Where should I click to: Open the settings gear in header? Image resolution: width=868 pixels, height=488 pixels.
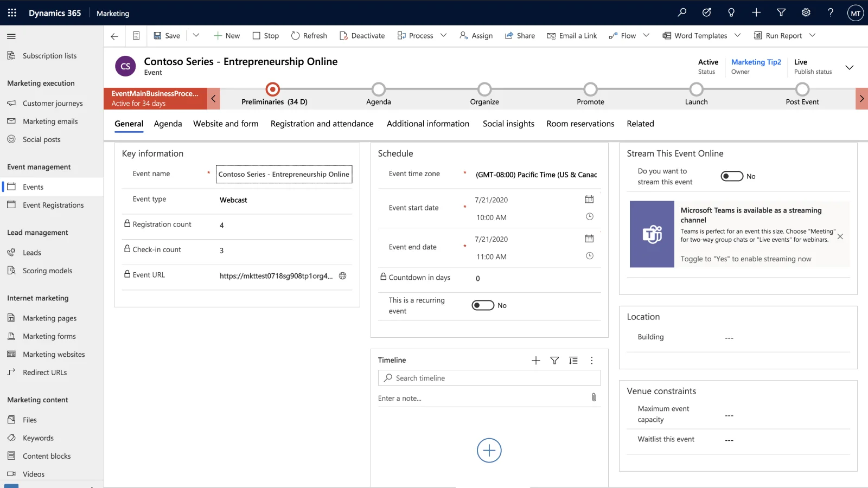pyautogui.click(x=806, y=12)
